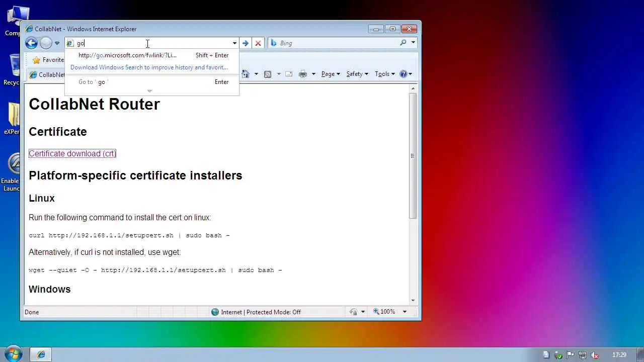The image size is (644, 362).
Task: Click the Certificate download (crt) link
Action: point(72,153)
